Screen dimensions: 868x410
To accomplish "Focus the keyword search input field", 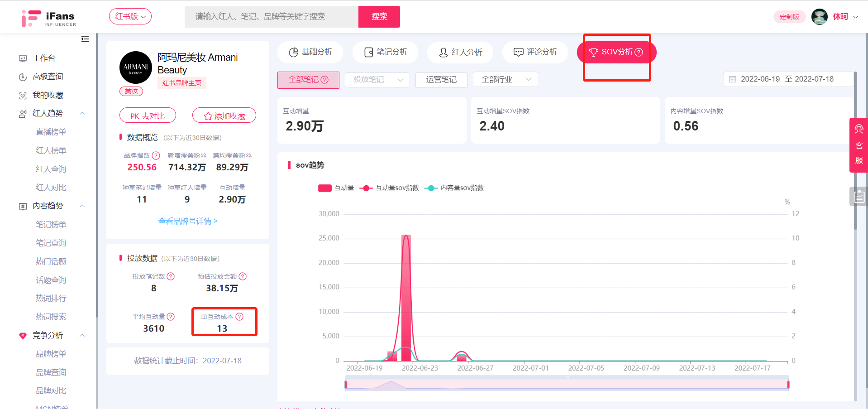I will pyautogui.click(x=272, y=17).
